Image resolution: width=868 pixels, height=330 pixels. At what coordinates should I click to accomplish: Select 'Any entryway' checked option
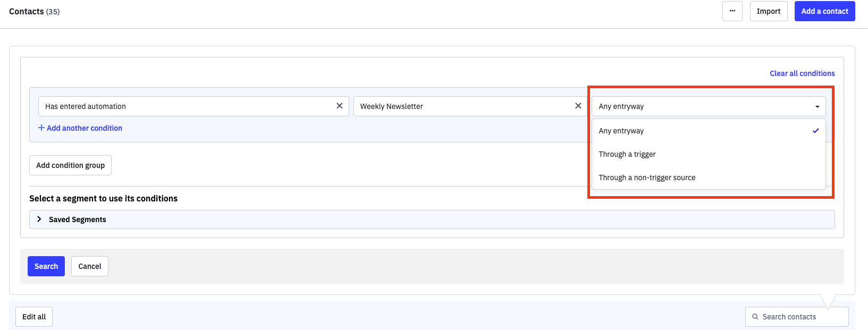tap(709, 131)
